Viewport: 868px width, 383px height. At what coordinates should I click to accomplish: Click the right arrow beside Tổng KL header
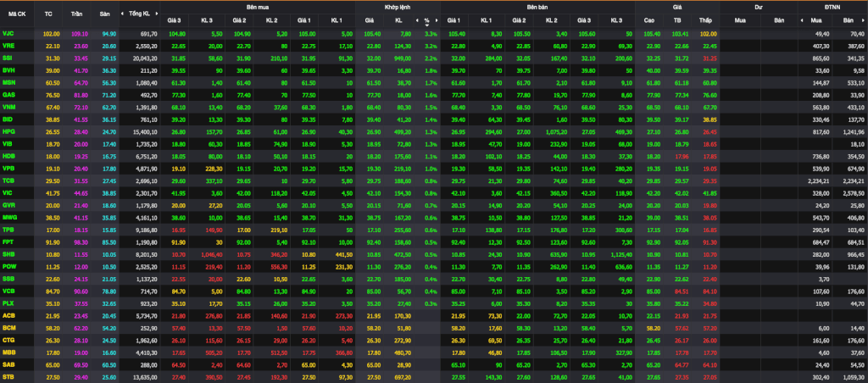point(157,14)
